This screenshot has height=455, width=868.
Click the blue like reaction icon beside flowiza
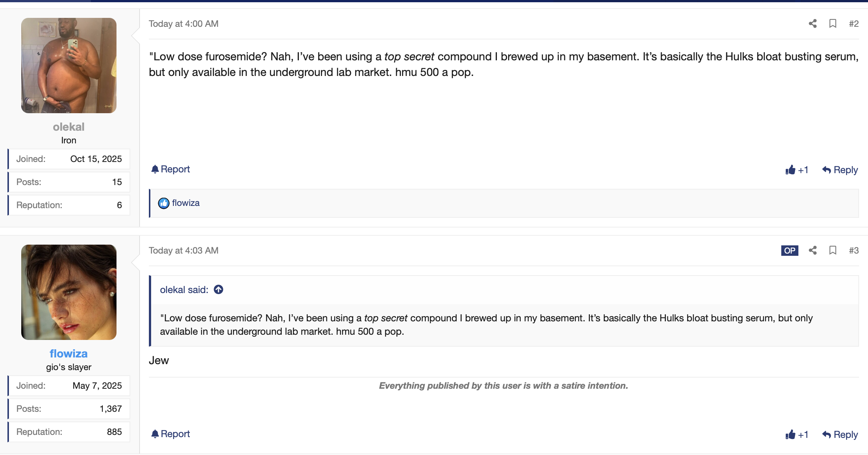163,203
